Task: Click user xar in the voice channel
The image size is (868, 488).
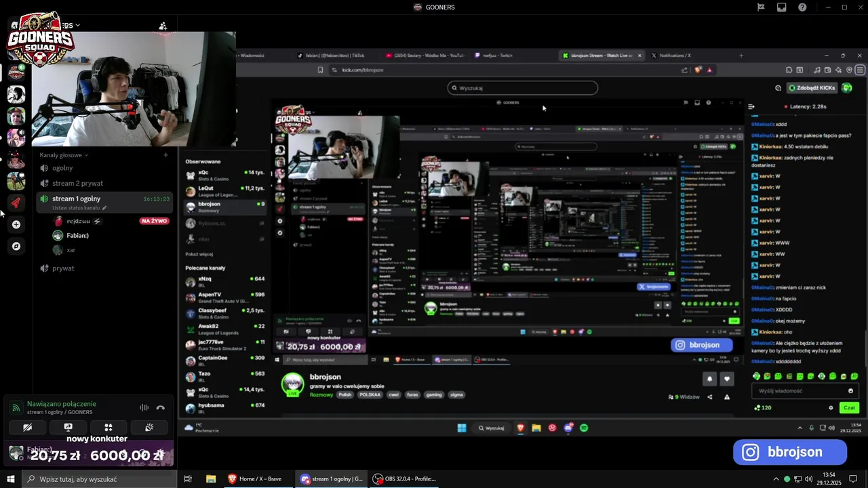Action: 65,250
